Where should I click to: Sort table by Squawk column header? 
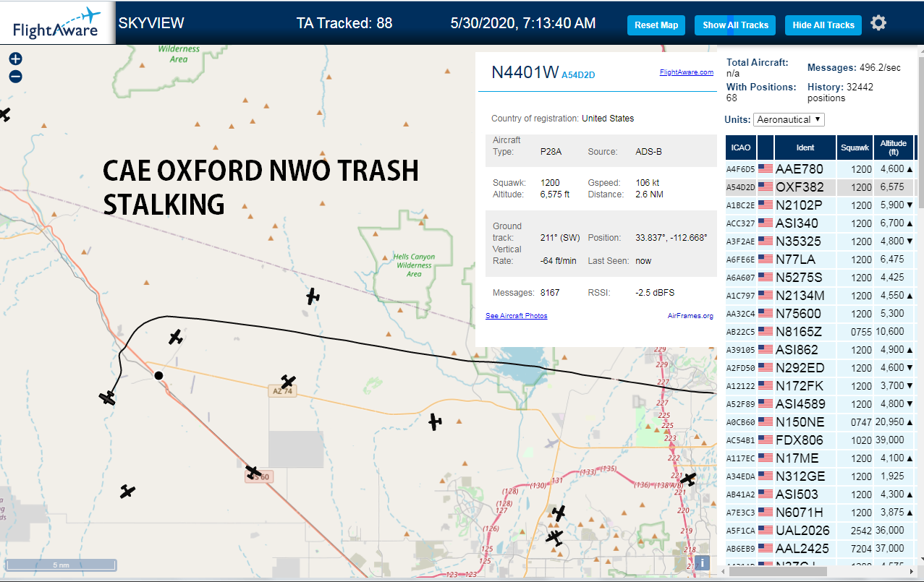coord(855,147)
